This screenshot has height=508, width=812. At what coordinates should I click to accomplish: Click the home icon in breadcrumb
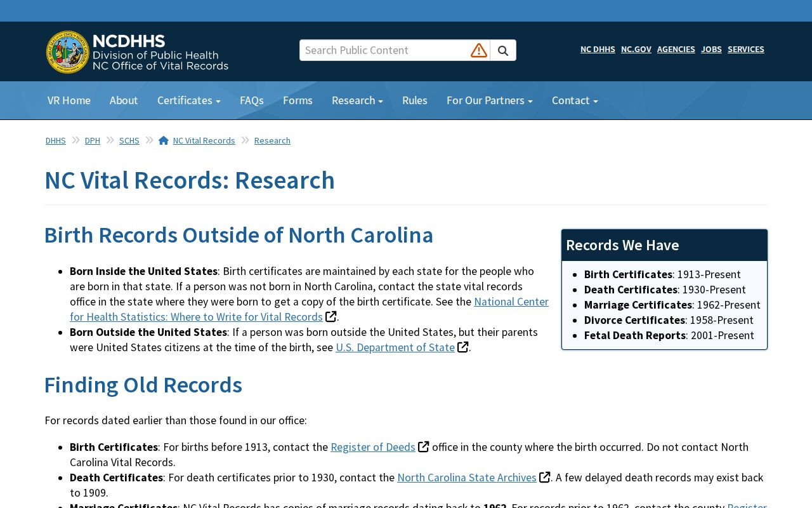[x=164, y=140]
